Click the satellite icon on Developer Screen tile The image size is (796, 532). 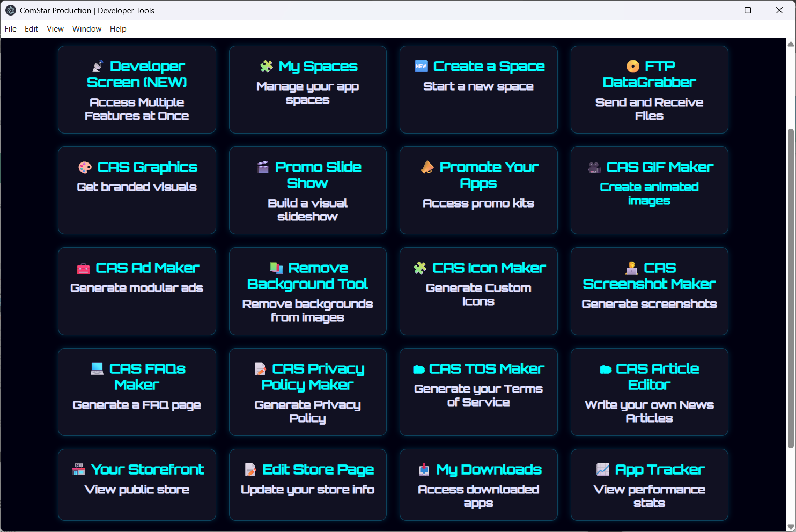click(x=97, y=65)
